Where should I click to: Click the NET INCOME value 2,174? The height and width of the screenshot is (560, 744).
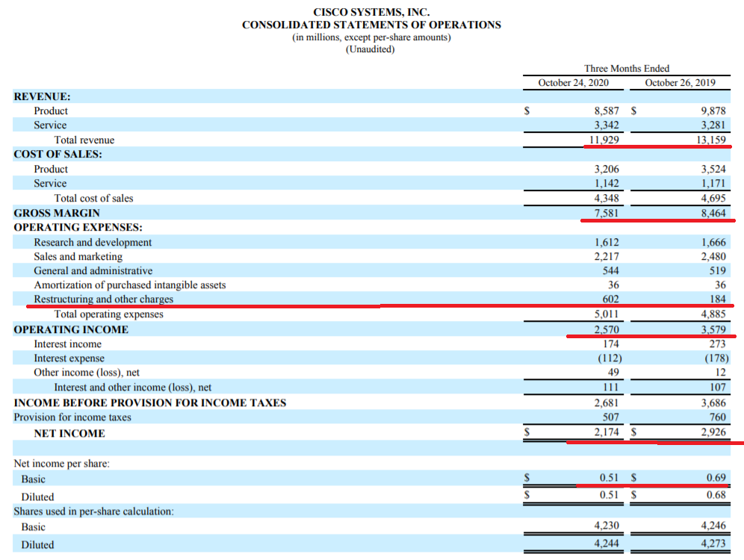(x=606, y=432)
